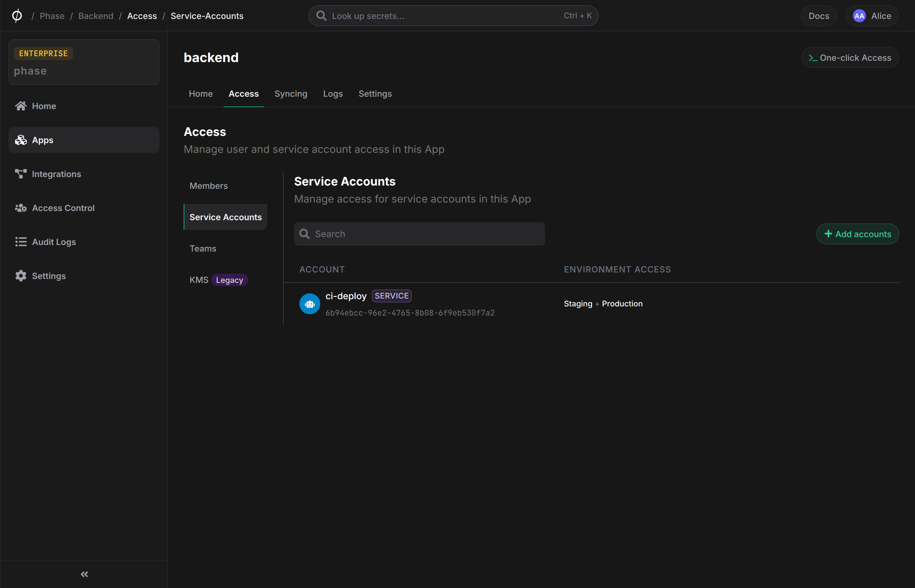Click the Phase logo icon
Viewport: 915px width, 588px height.
click(17, 16)
